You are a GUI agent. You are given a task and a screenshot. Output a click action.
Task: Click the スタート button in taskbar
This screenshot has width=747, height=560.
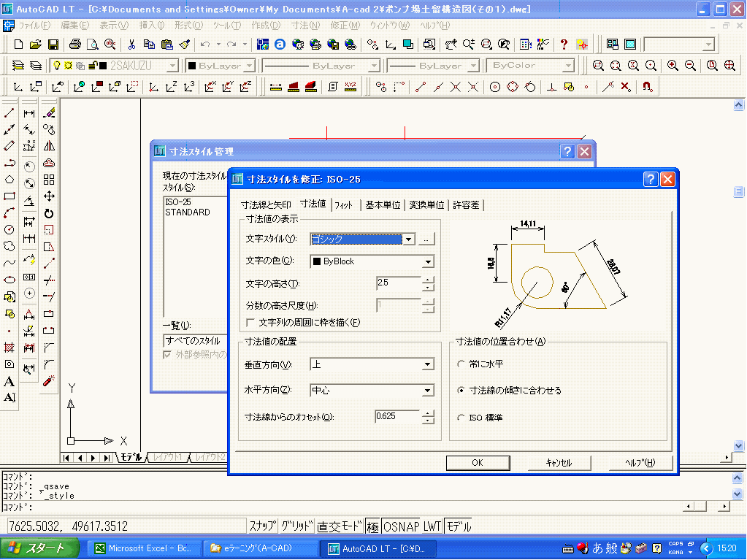click(x=39, y=548)
